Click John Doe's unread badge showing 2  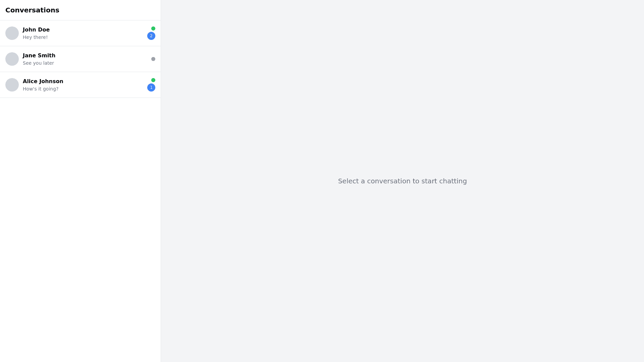[x=151, y=36]
